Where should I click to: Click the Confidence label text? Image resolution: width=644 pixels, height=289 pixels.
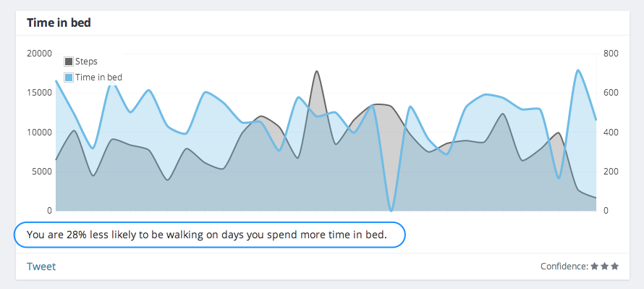coord(564,267)
